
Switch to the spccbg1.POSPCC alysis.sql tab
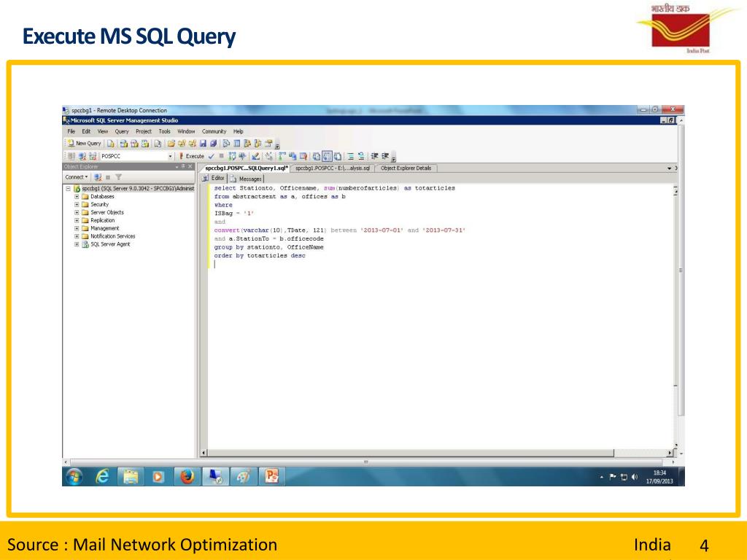333,168
